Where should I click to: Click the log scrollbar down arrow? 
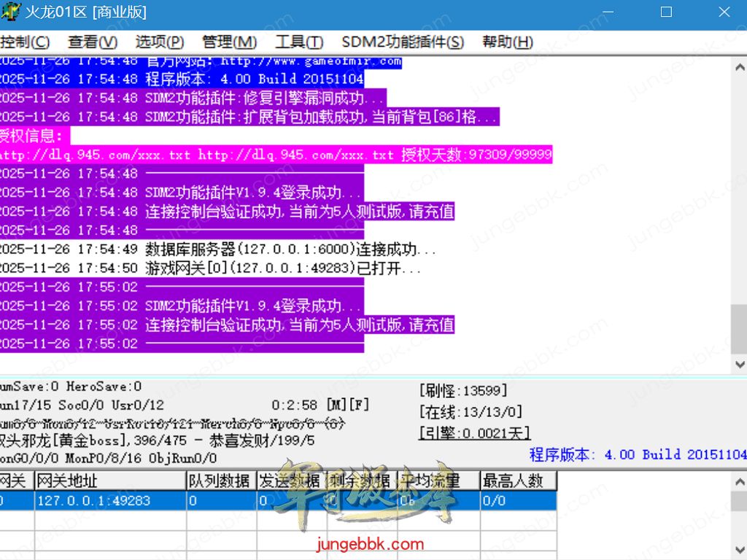pos(738,364)
